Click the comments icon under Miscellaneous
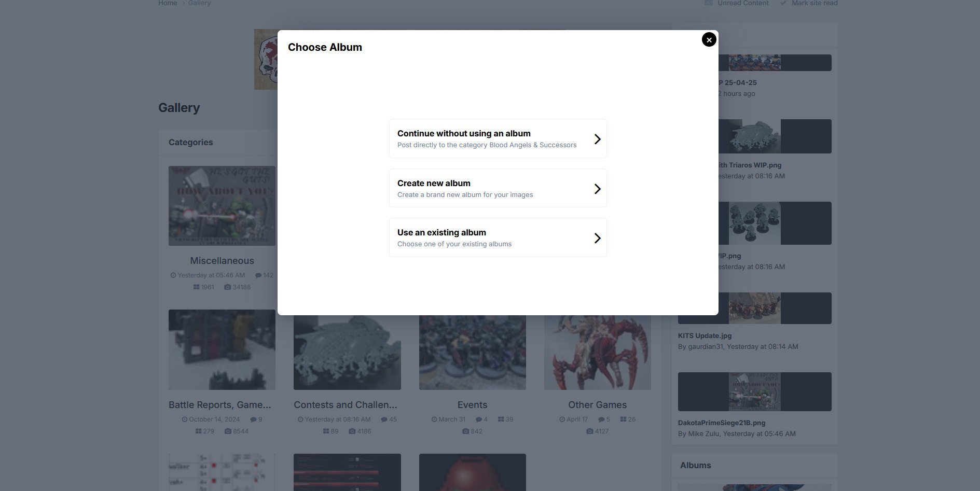The width and height of the screenshot is (980, 491). click(x=258, y=275)
